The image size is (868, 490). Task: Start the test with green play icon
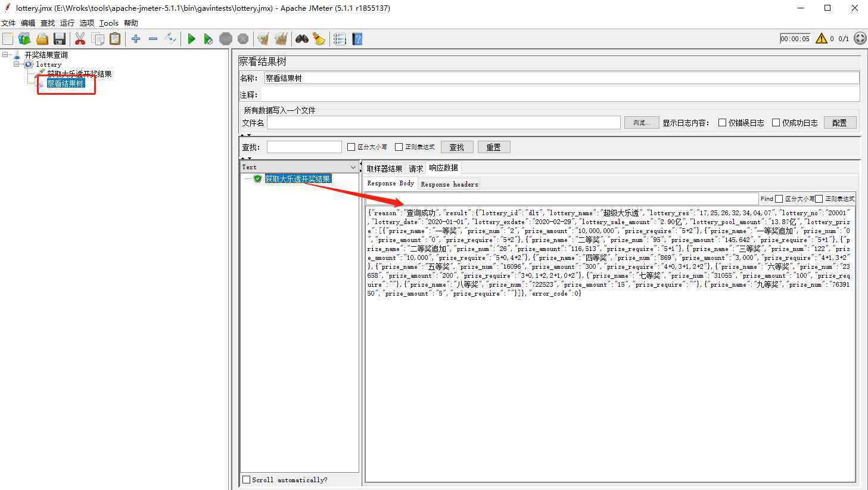pyautogui.click(x=191, y=39)
